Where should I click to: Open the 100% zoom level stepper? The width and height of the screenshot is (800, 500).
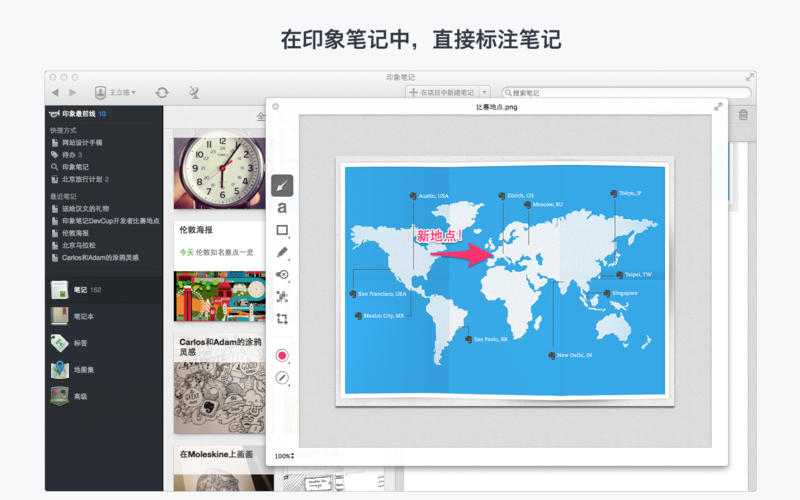click(x=284, y=455)
